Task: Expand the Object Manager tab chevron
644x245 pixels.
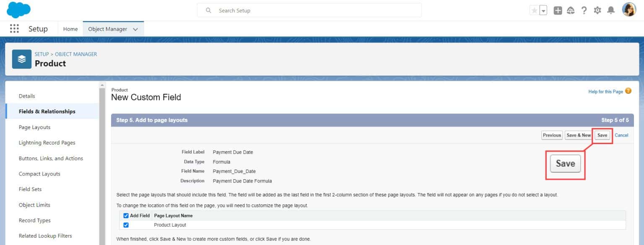Action: click(135, 29)
